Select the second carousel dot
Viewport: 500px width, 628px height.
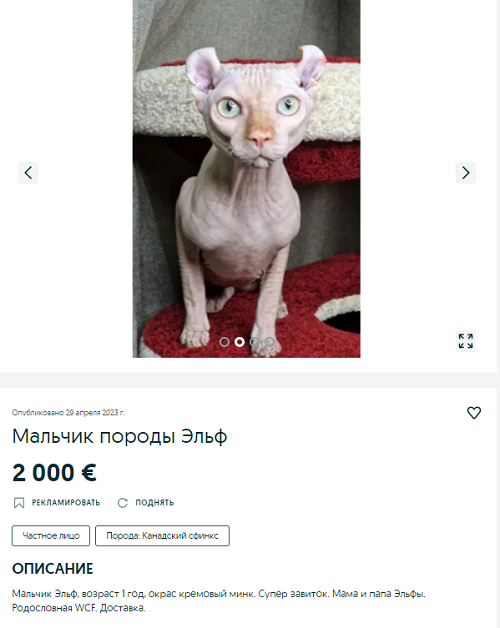240,342
